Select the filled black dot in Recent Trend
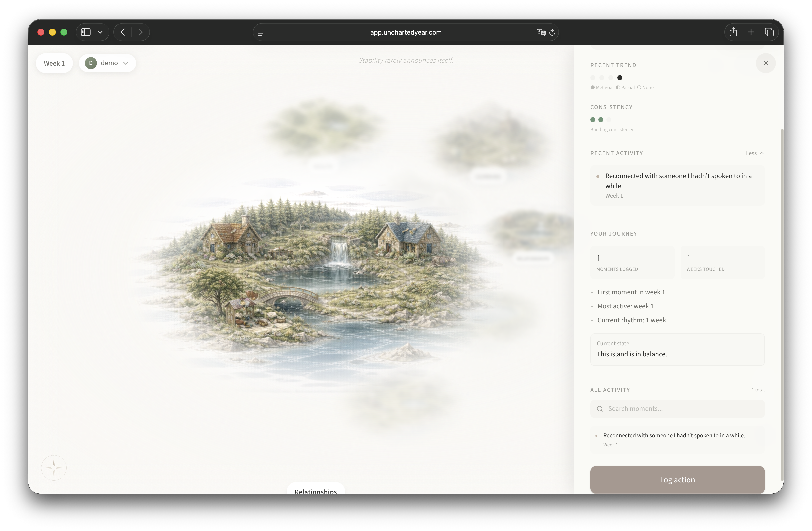Viewport: 812px width, 531px height. pos(620,78)
